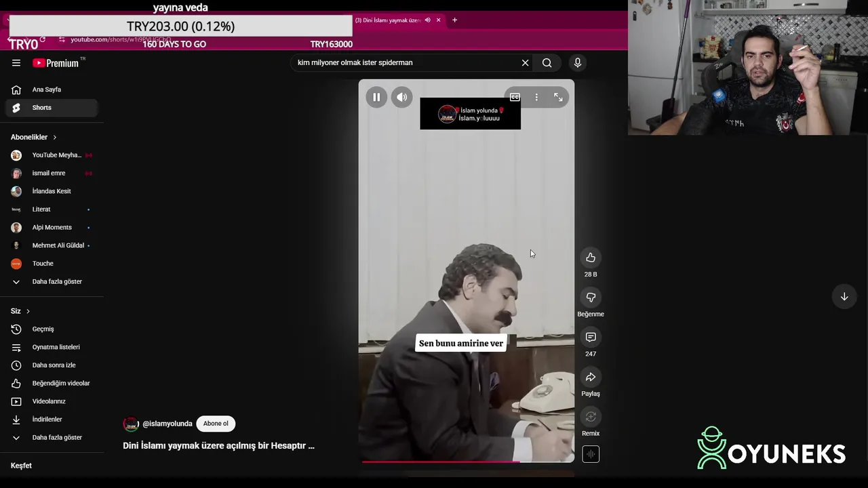868x488 pixels.
Task: Click inside the YouTube search field
Action: point(407,63)
